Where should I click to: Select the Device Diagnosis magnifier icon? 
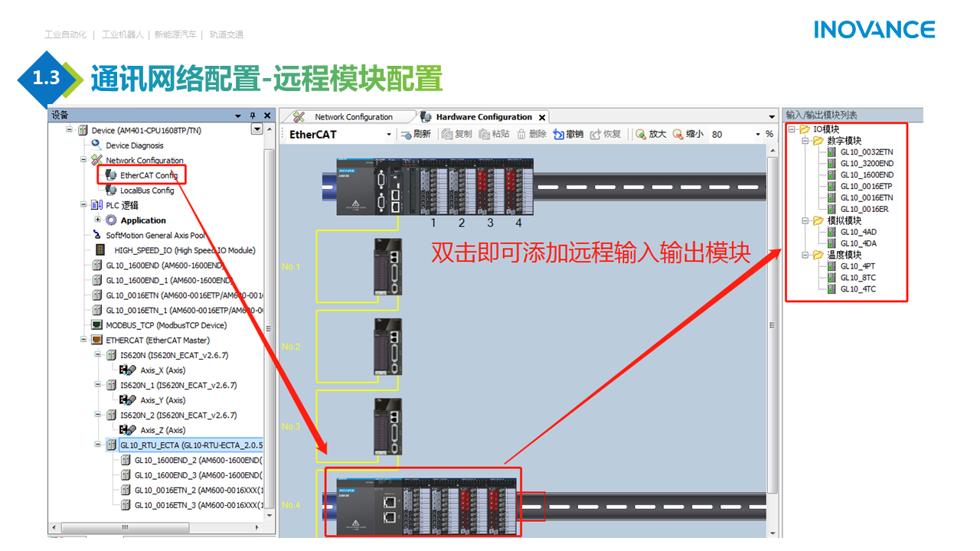point(96,145)
